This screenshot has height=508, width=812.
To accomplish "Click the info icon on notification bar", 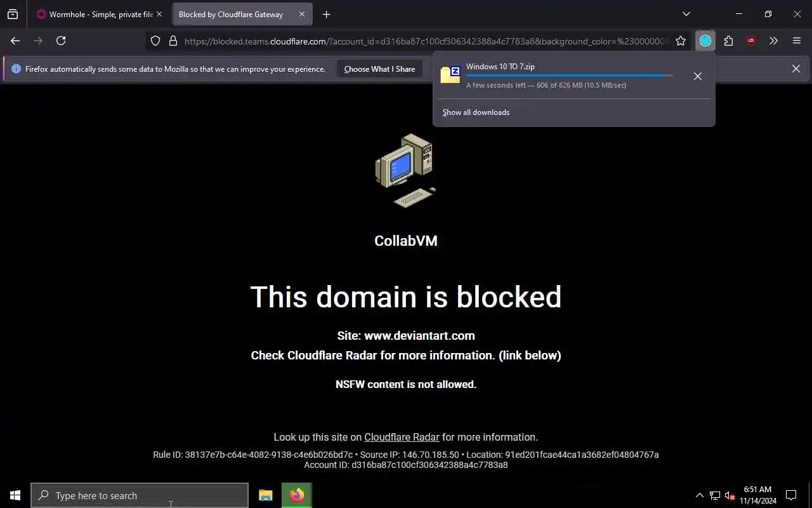I will 16,69.
